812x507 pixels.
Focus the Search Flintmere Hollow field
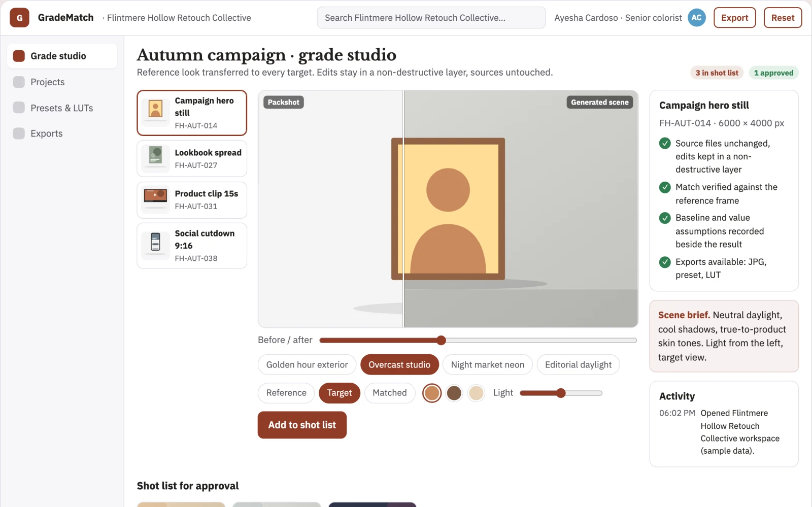click(x=431, y=18)
